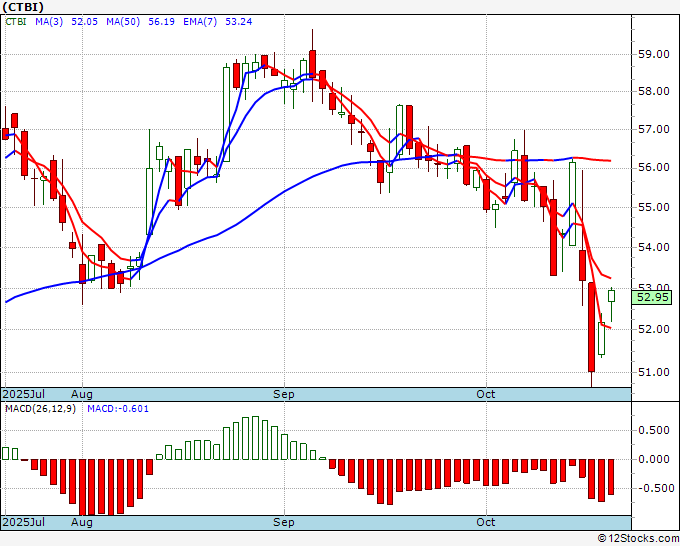Click the 58.00 price axis label
Viewport: 680px width, 546px height.
[x=654, y=92]
